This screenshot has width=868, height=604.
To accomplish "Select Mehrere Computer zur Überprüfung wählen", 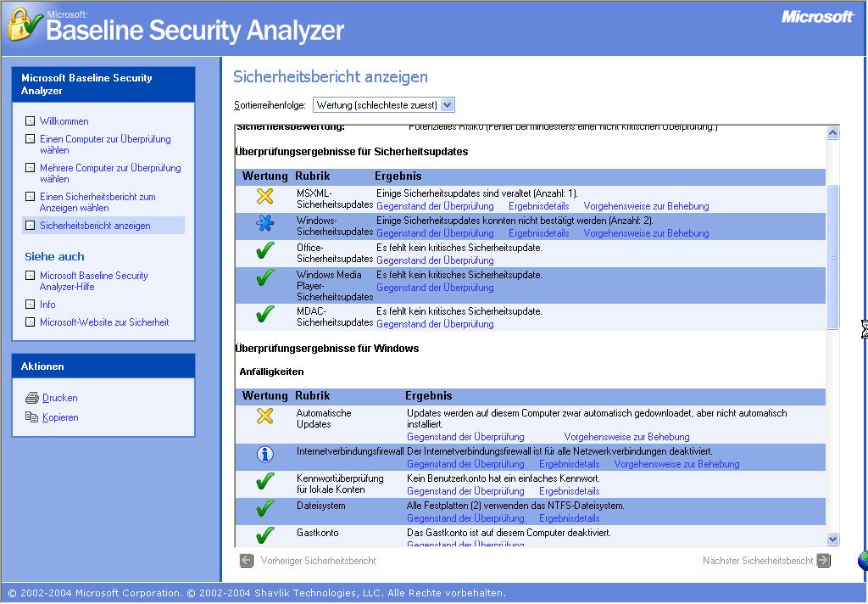I will 110,173.
